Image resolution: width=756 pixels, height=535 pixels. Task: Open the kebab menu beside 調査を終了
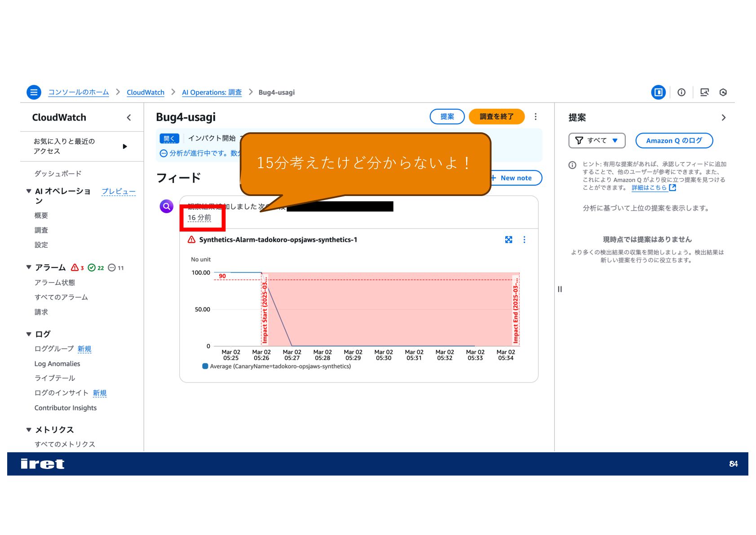(535, 116)
